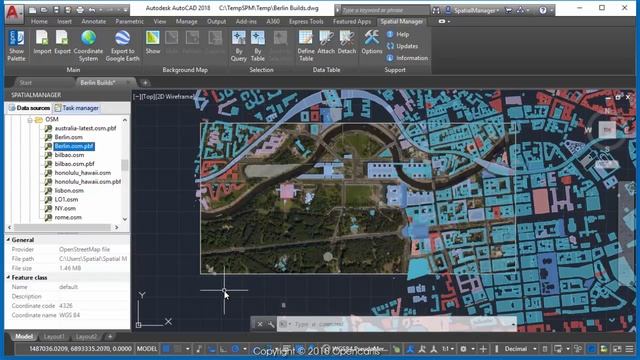Click the MODEL space status bar button
Screen dimensions: 640x360
click(x=147, y=349)
